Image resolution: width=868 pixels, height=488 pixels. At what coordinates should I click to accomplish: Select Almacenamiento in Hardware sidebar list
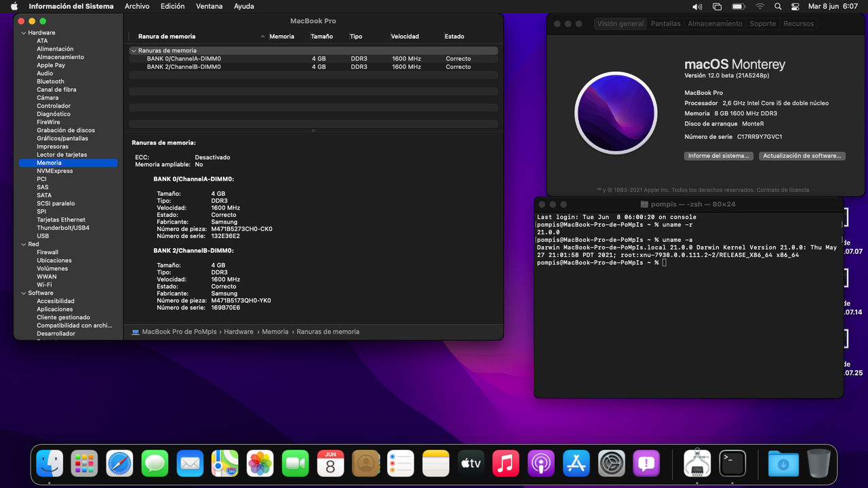(x=60, y=57)
